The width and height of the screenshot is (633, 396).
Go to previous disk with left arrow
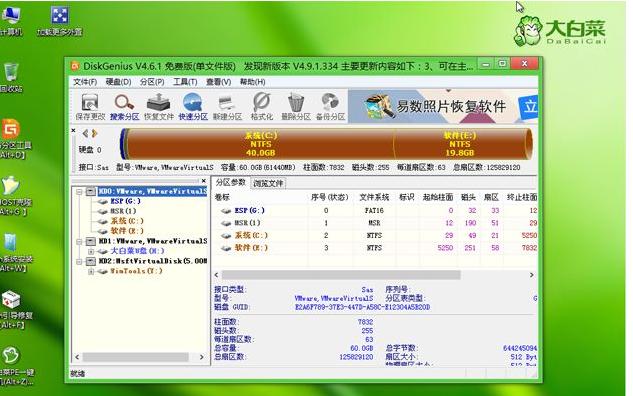[85, 133]
